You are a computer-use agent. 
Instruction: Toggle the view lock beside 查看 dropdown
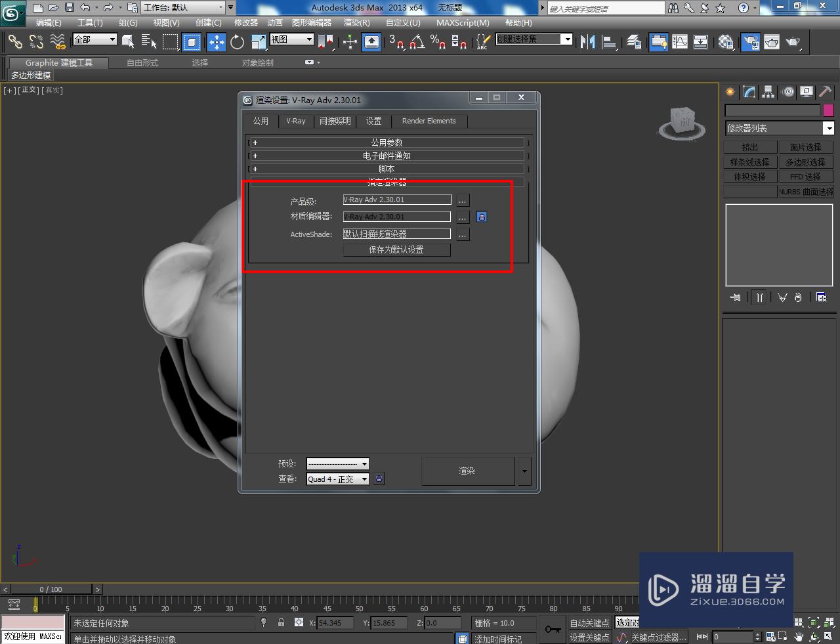379,479
